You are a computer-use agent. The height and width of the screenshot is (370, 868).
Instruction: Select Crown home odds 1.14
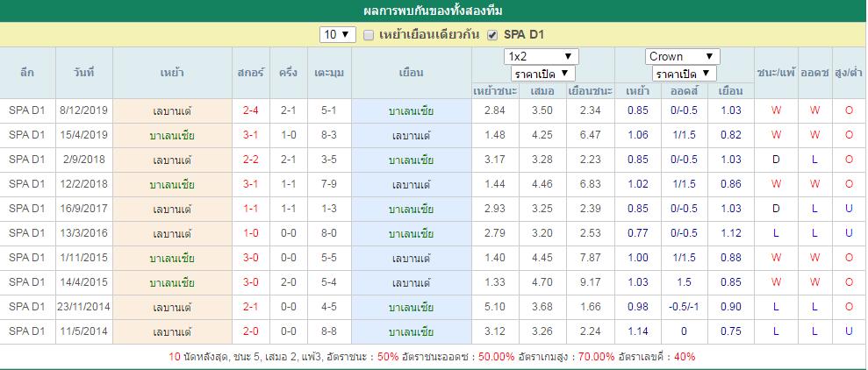click(638, 331)
